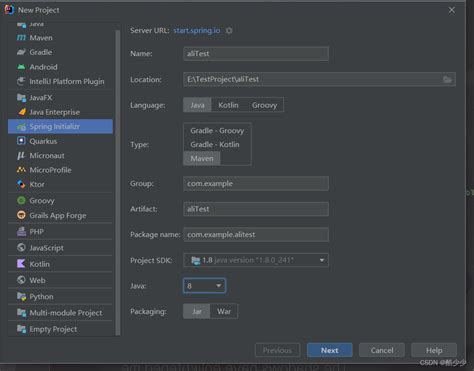This screenshot has width=474, height=371.
Task: Click the Micronaut mu icon
Action: pos(21,156)
